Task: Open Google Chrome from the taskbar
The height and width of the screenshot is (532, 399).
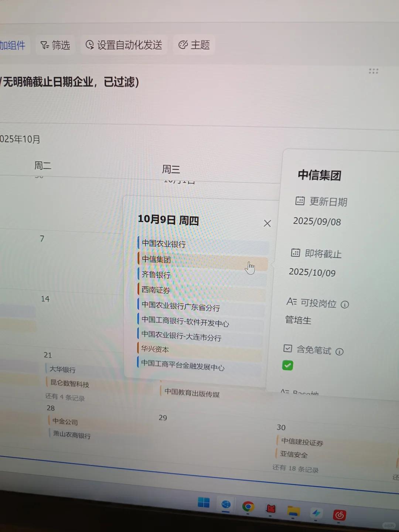Action: (x=248, y=507)
